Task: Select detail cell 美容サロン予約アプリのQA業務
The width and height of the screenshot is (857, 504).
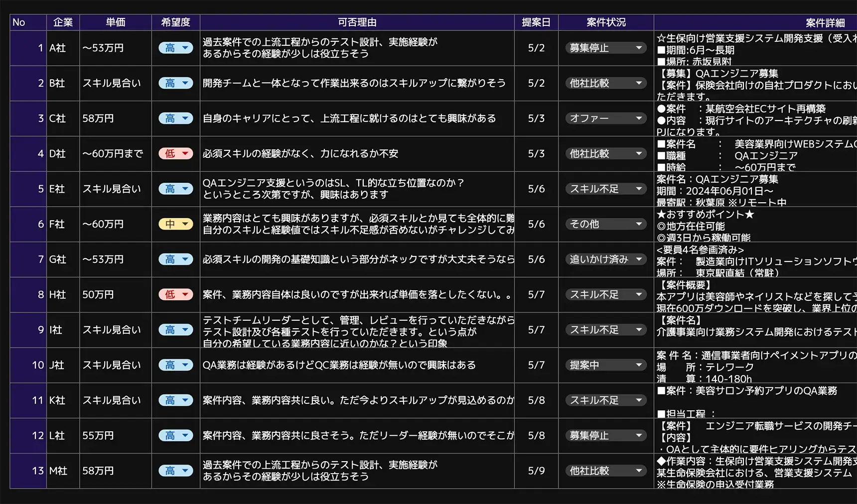Action: [x=755, y=400]
